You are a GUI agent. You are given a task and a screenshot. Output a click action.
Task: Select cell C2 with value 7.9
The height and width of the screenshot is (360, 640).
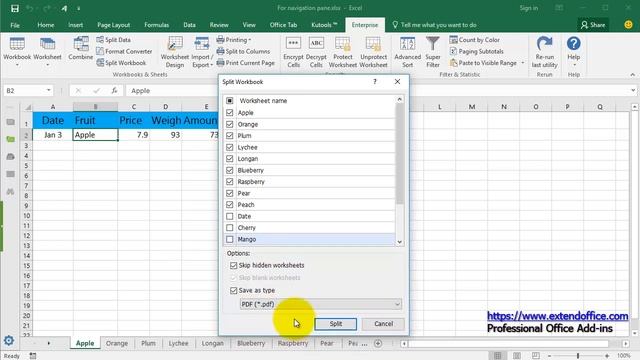pos(133,135)
